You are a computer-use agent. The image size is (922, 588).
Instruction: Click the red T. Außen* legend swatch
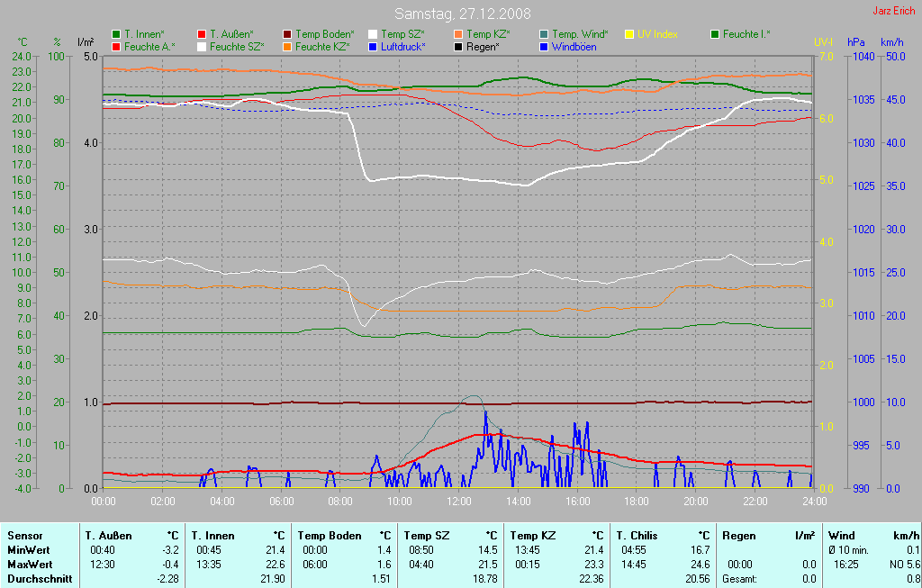[202, 35]
